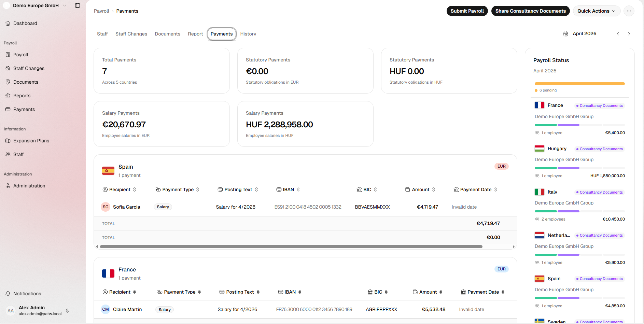The image size is (644, 324).
Task: Go to previous month arrow
Action: click(x=618, y=34)
